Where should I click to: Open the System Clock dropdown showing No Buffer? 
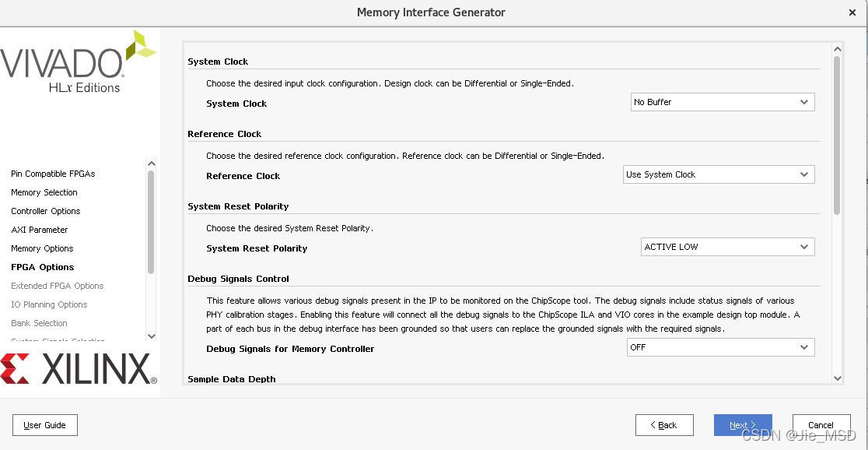click(x=723, y=102)
